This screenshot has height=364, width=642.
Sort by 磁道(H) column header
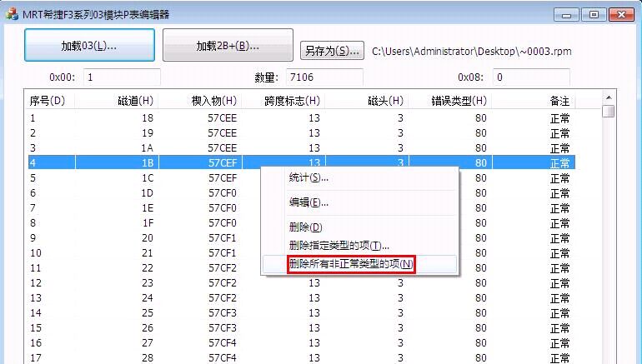[117, 101]
